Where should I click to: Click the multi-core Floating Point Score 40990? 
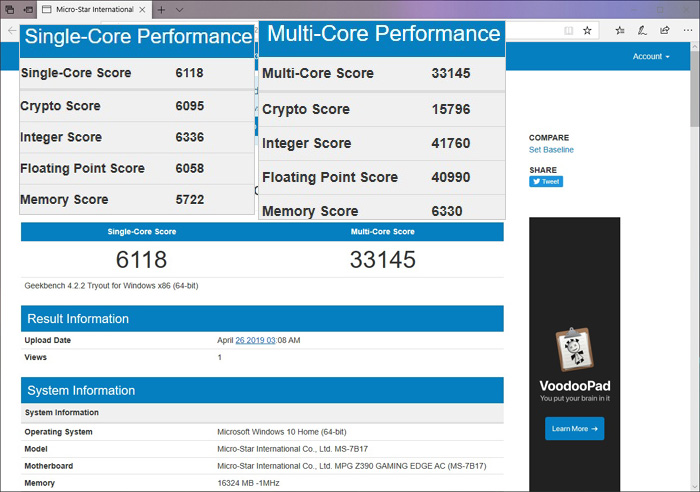tap(451, 177)
